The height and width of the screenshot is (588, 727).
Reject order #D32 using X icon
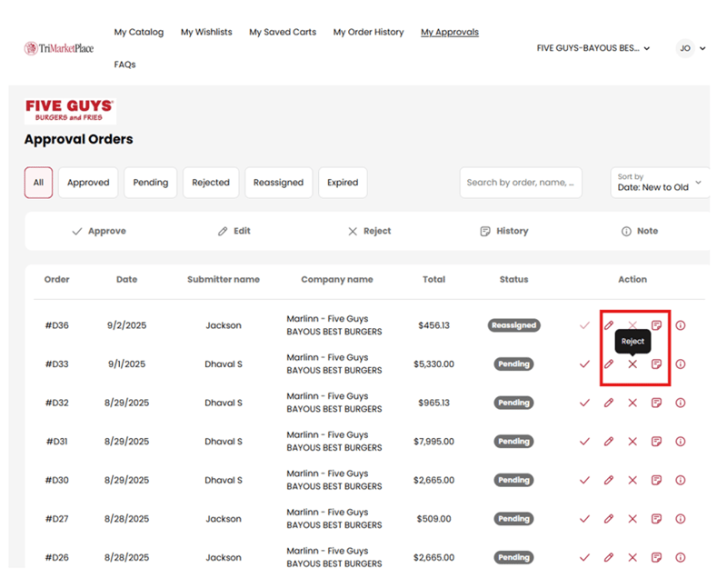pyautogui.click(x=632, y=403)
